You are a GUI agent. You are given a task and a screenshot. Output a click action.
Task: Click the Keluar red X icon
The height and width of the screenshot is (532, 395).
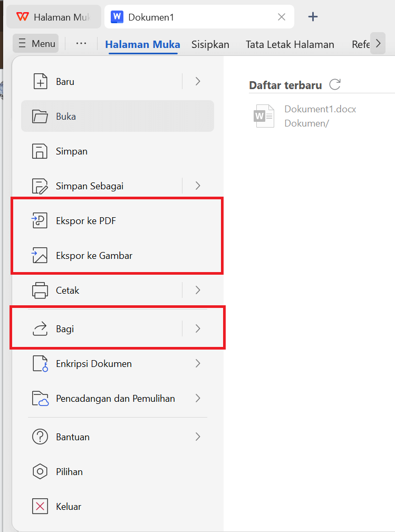click(x=40, y=506)
